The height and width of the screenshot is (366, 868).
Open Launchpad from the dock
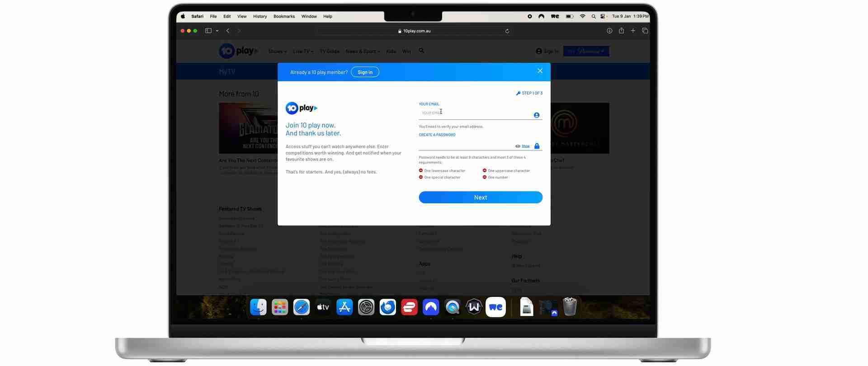280,307
